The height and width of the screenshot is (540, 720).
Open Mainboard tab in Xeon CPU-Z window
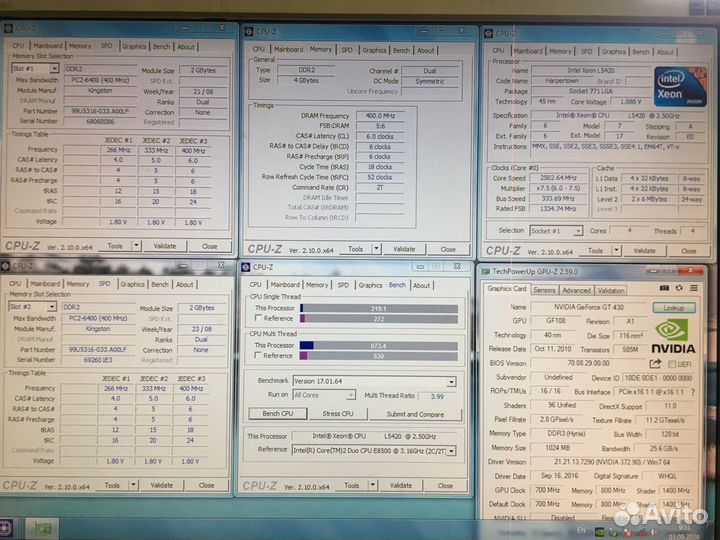coord(528,51)
